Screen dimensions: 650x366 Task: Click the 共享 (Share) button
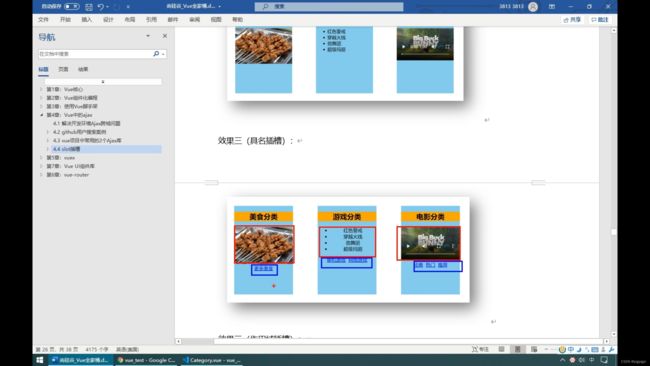(x=572, y=19)
